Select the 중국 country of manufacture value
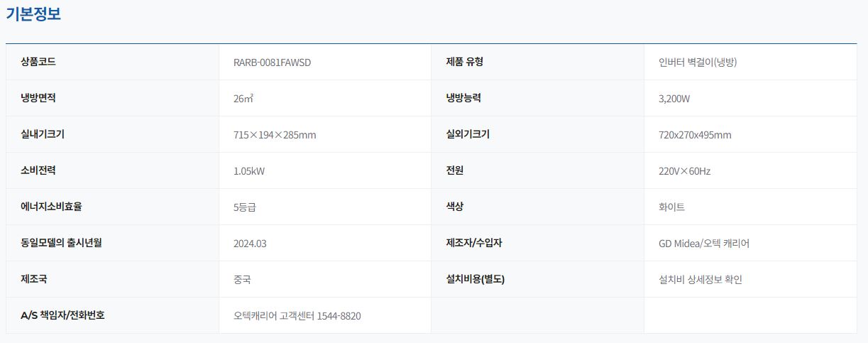 click(x=242, y=280)
